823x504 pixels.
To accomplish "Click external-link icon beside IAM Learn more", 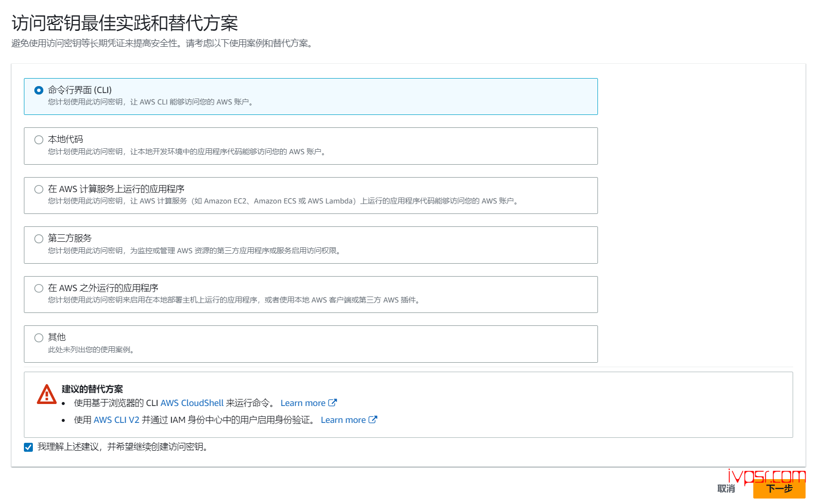I will pos(373,419).
